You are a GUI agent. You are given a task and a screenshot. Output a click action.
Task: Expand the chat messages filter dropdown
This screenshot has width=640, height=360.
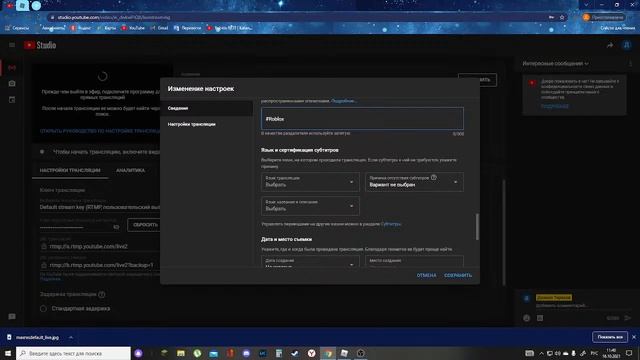556,64
